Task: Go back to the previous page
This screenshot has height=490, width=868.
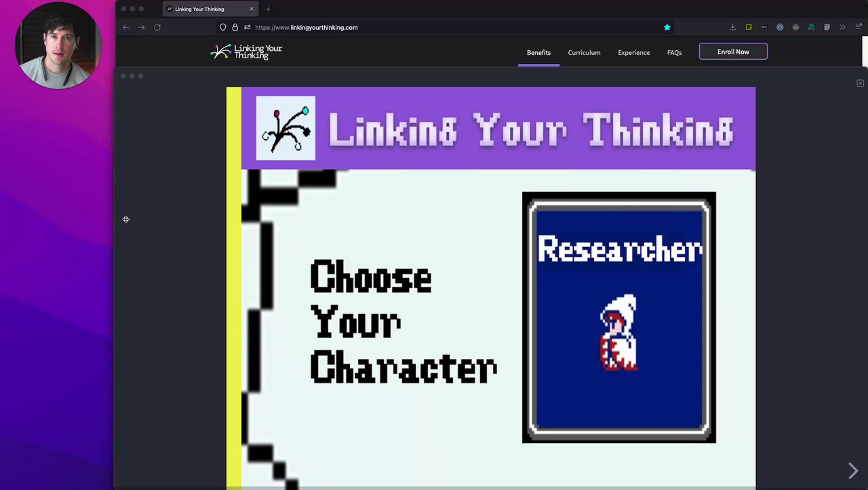Action: (126, 27)
